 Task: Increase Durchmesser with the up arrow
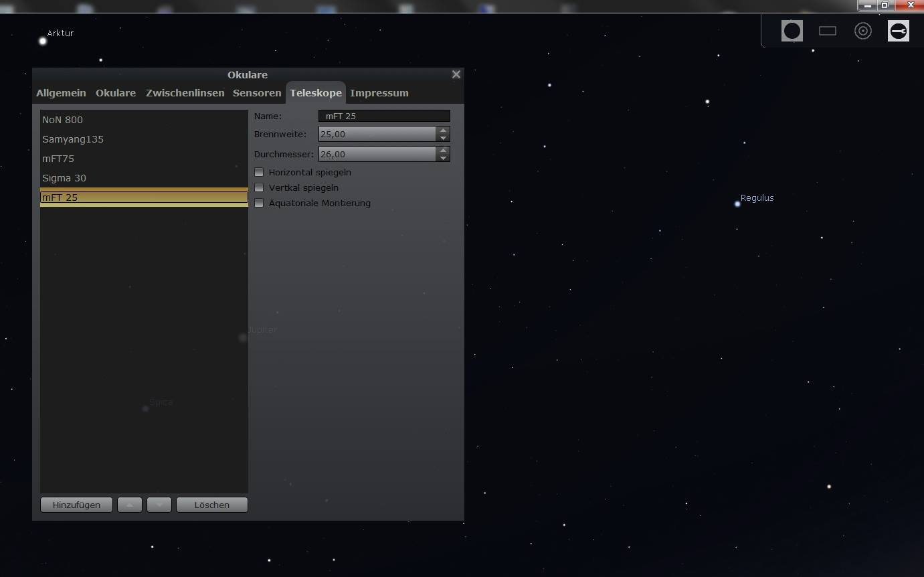[x=443, y=150]
